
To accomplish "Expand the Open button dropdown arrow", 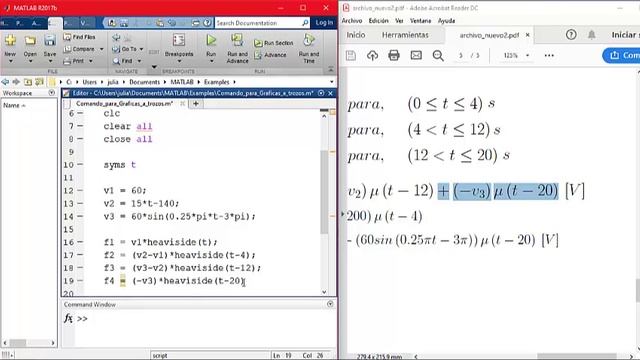I will (x=30, y=62).
